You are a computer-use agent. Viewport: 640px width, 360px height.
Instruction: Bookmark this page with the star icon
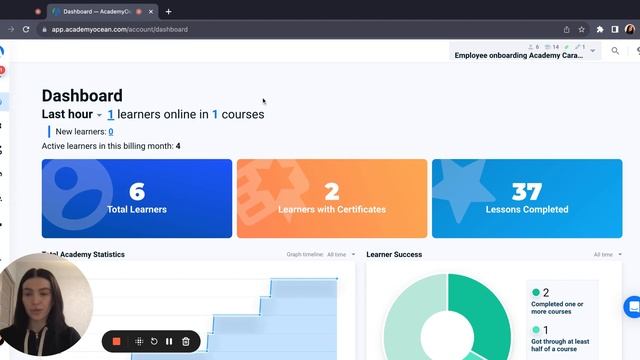tap(581, 29)
